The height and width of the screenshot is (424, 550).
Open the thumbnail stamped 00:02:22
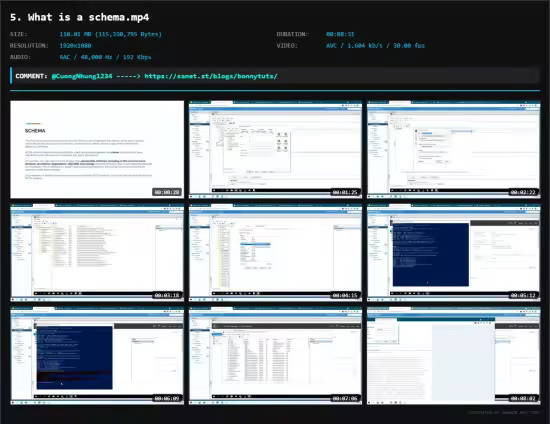[x=454, y=150]
